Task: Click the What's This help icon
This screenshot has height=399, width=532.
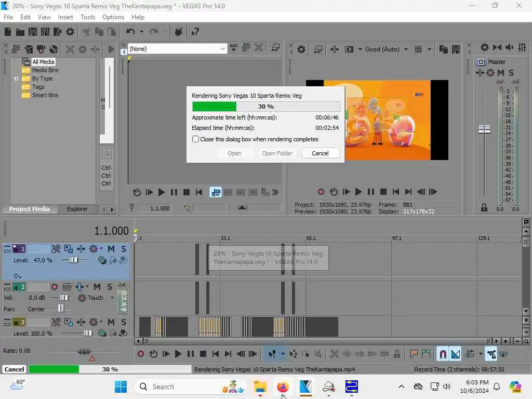Action: (x=195, y=32)
